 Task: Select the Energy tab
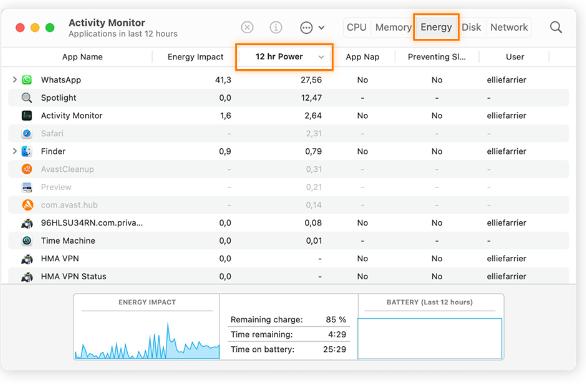(436, 27)
